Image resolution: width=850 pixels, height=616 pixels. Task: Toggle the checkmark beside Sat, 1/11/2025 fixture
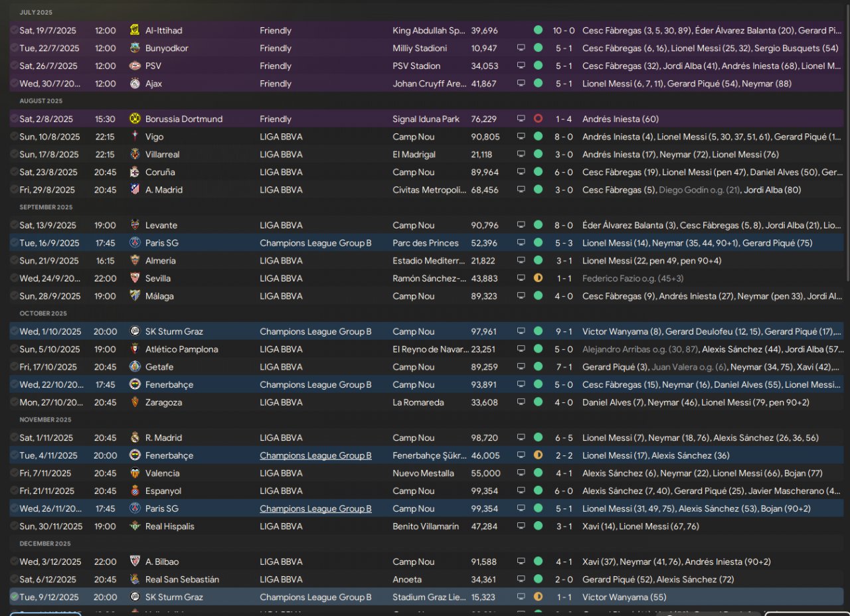pyautogui.click(x=14, y=437)
